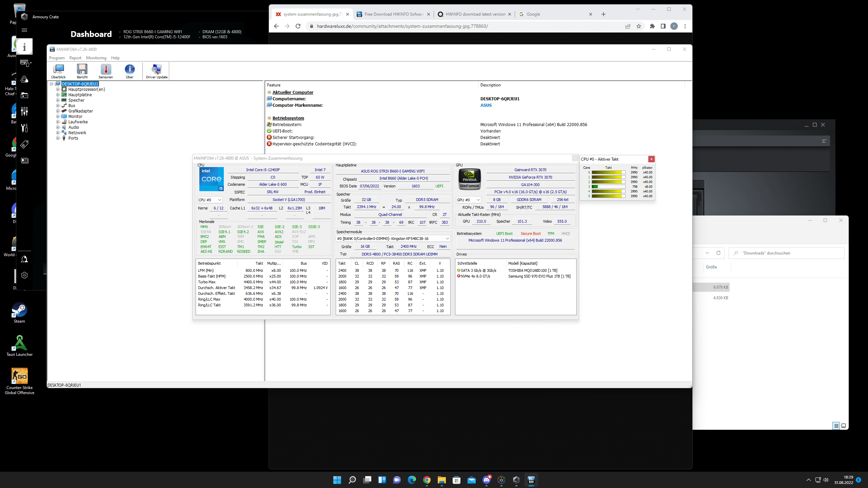Open Armoury Crate Tools wrench icon

pyautogui.click(x=24, y=128)
